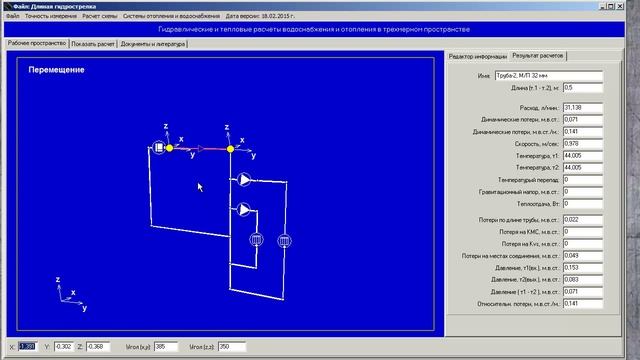Click the Скорость, м/сек field
The height and width of the screenshot is (360, 640).
pos(582,144)
